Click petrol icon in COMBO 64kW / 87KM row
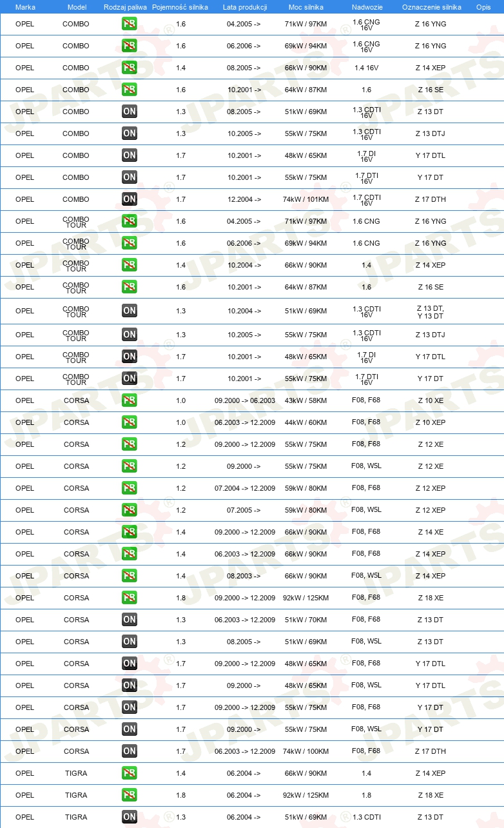504x828 pixels. pyautogui.click(x=130, y=90)
